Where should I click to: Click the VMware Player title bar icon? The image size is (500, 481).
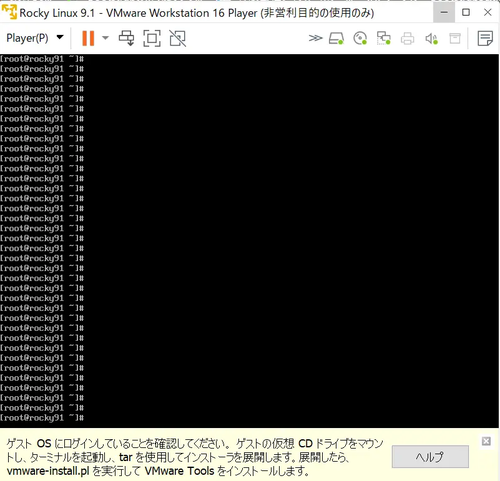9,12
